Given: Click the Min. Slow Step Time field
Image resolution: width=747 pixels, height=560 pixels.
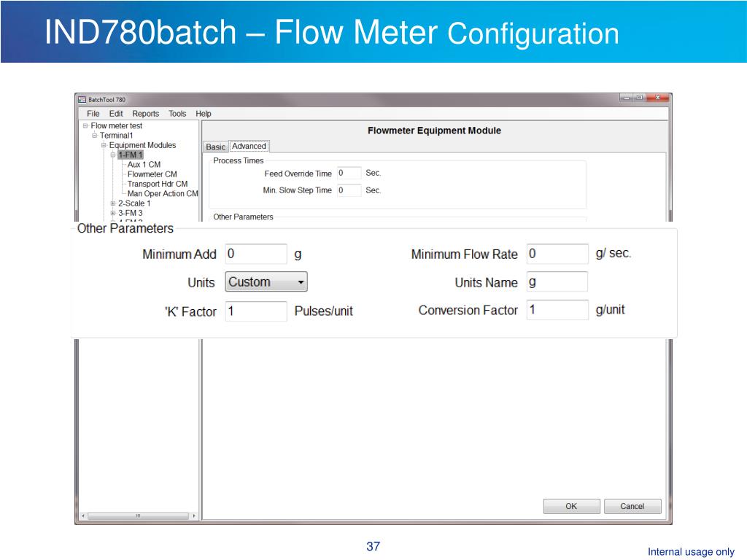Looking at the screenshot, I should pos(349,190).
